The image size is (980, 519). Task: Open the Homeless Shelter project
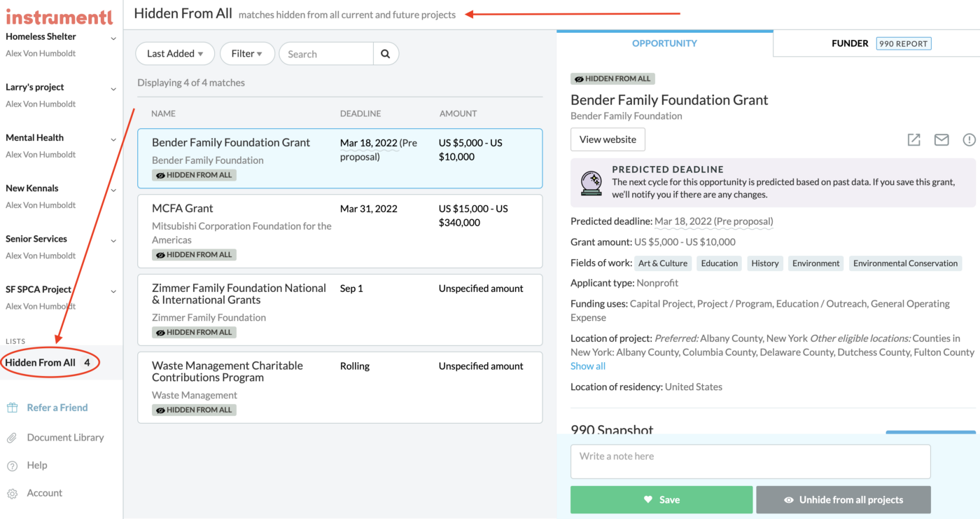[x=41, y=36]
